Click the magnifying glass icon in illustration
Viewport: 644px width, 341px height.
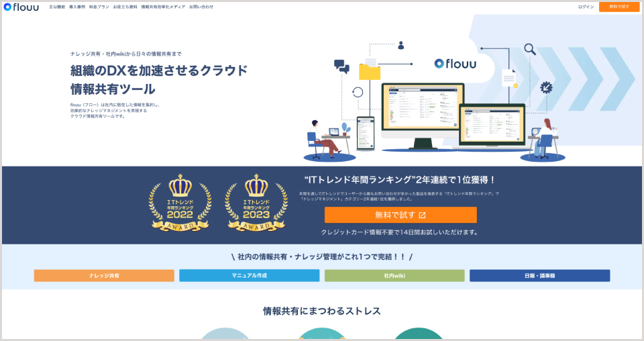(530, 49)
